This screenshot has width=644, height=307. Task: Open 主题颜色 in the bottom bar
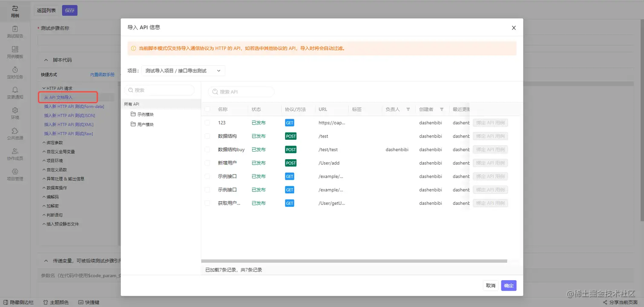coord(56,302)
